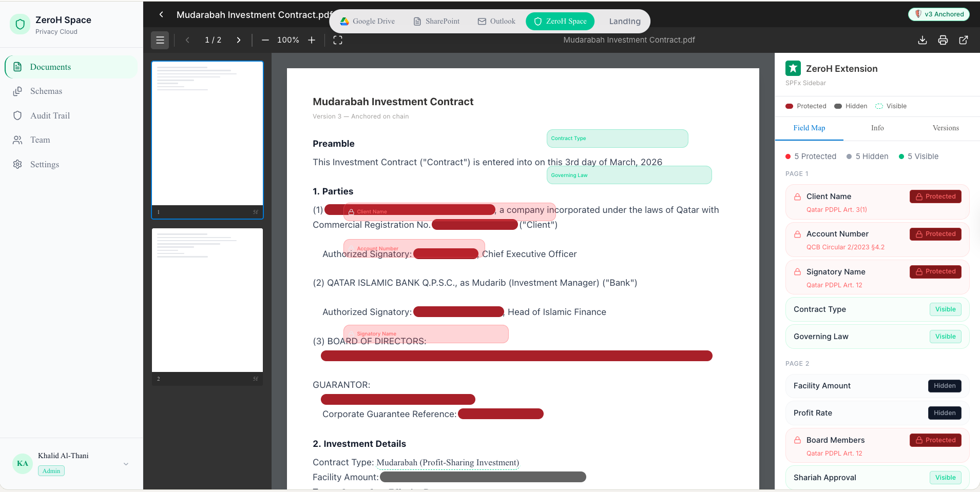The height and width of the screenshot is (492, 980).
Task: Switch to the Versions tab
Action: tap(946, 128)
